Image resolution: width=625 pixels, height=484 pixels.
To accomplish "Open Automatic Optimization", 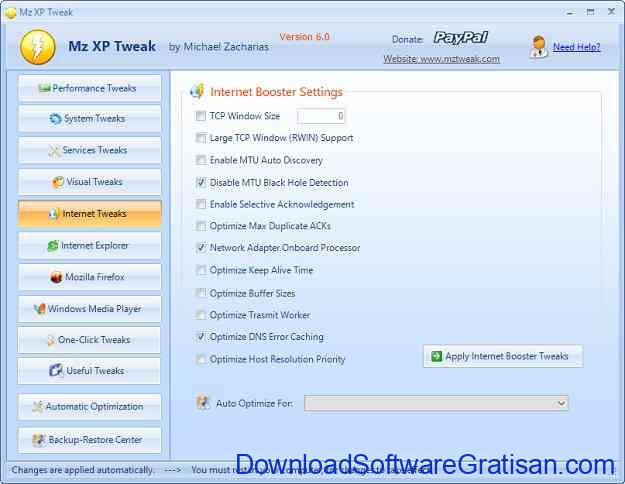I will coord(90,407).
